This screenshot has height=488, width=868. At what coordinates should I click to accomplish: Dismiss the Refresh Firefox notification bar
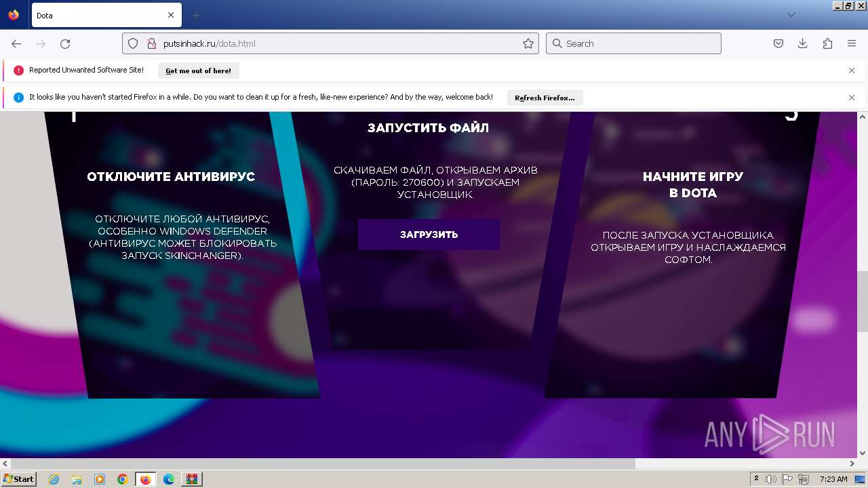(852, 98)
